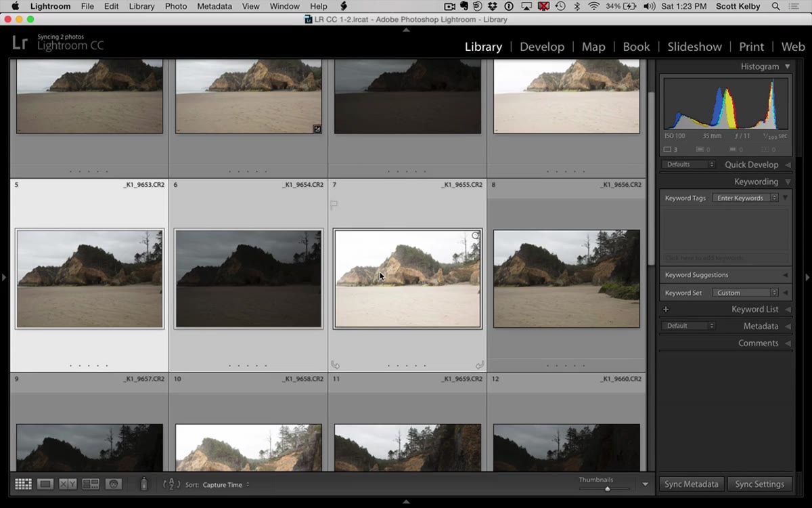812x508 pixels.
Task: Show filmstrip via bottom edge arrow
Action: [406, 502]
